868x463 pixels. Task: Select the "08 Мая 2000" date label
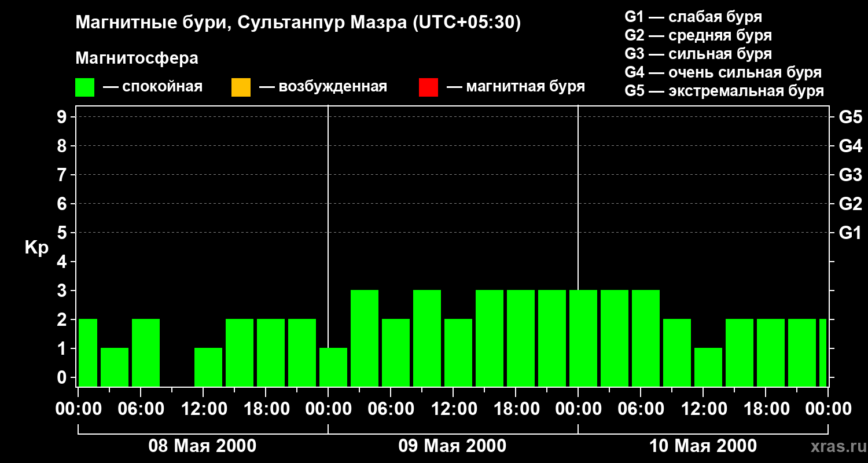coord(203,446)
